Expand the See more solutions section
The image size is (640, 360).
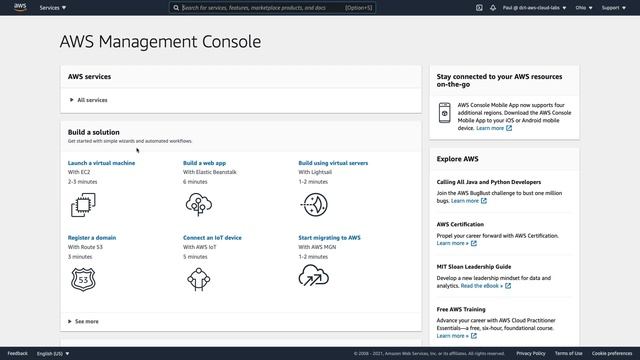[x=83, y=322]
